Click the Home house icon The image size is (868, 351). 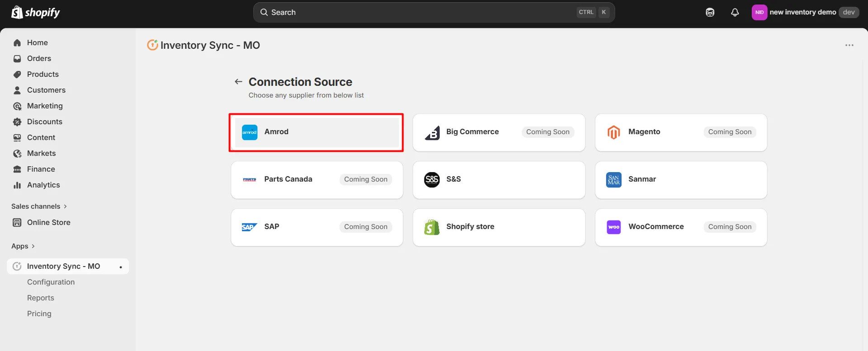coord(17,42)
